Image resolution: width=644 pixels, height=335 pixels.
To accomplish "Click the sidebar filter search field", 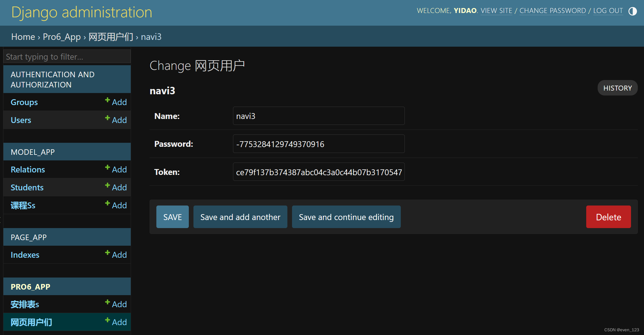I will [67, 57].
